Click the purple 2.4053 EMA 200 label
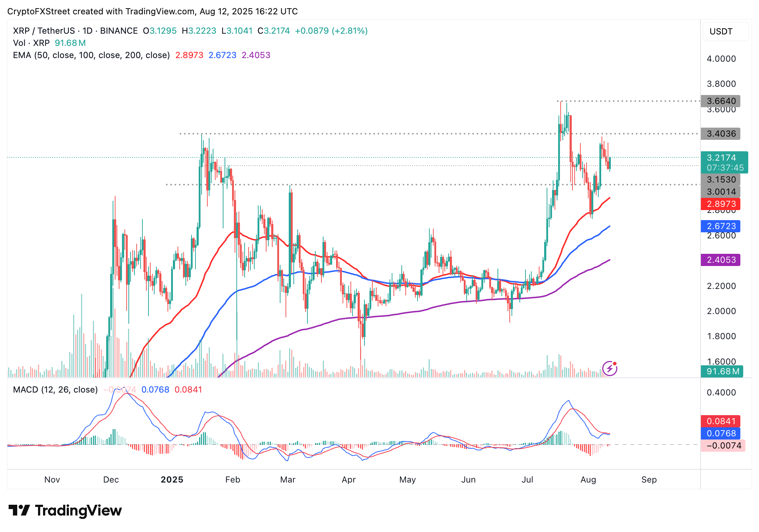759x532 pixels. [x=721, y=260]
